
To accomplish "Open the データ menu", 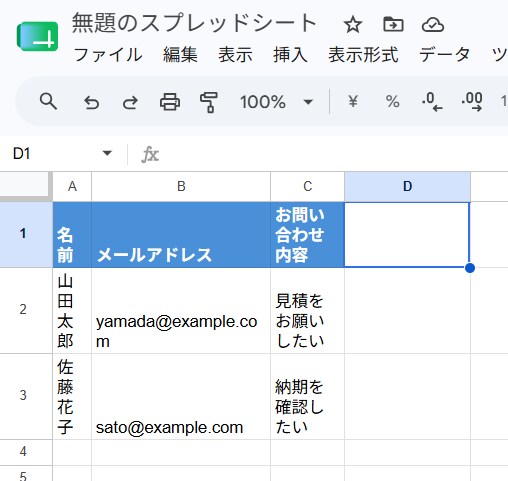I will (444, 55).
